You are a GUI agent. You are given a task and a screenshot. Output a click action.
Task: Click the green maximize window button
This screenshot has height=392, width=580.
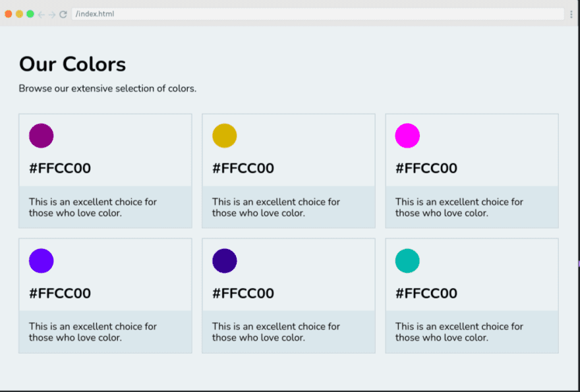(30, 14)
